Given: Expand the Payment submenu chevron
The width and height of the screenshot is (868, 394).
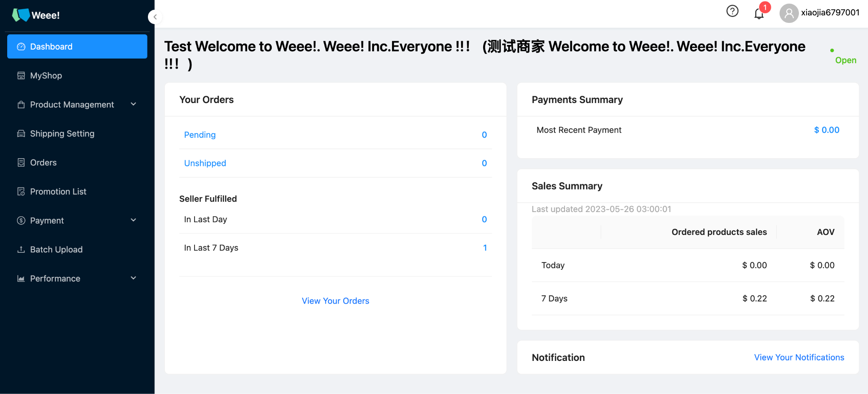Looking at the screenshot, I should point(134,220).
